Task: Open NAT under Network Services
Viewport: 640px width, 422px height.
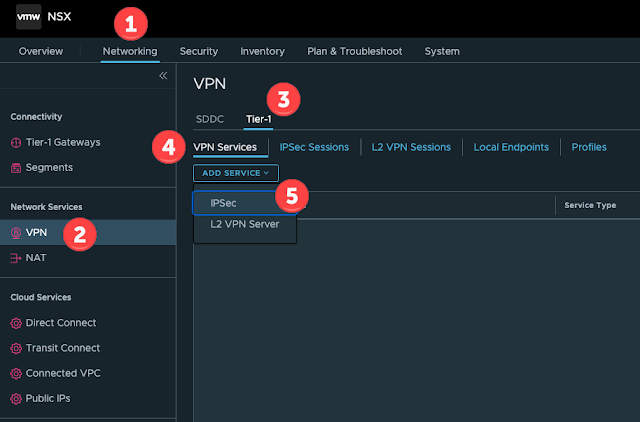Action: tap(36, 258)
